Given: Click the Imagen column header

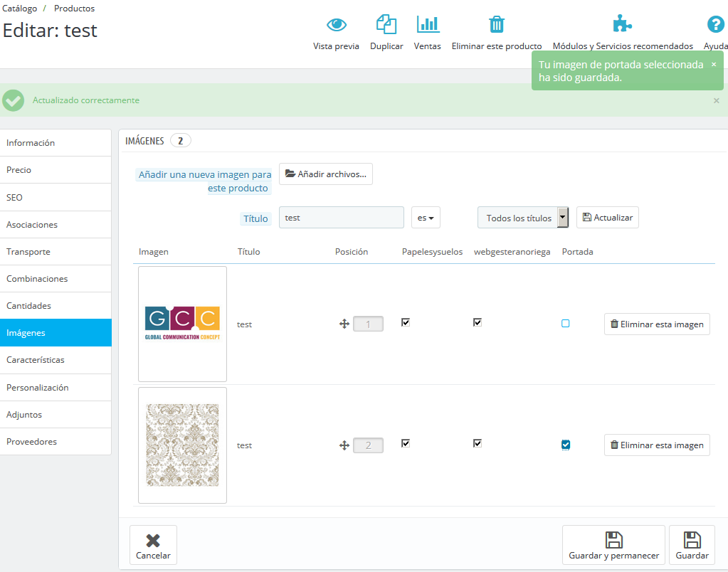Looking at the screenshot, I should pyautogui.click(x=153, y=252).
